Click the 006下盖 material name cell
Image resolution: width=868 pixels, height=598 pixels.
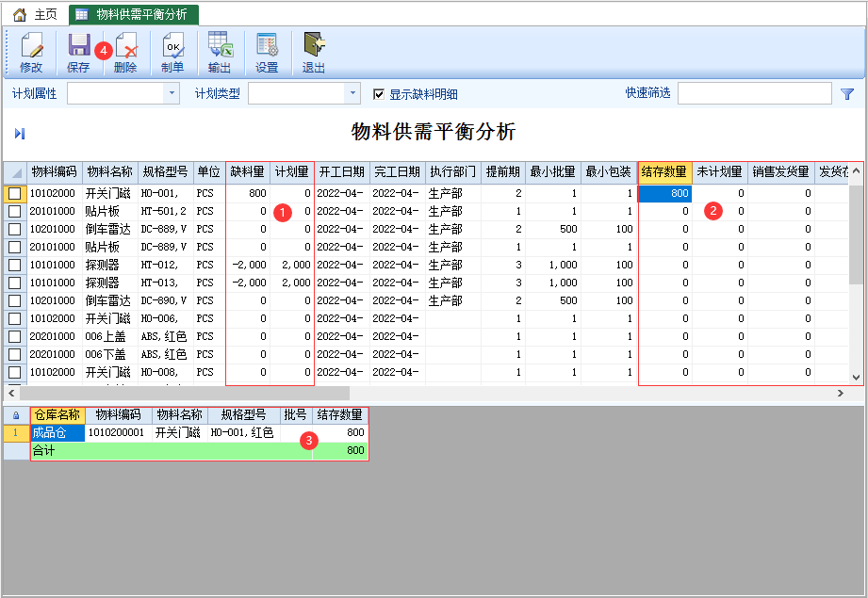point(110,354)
